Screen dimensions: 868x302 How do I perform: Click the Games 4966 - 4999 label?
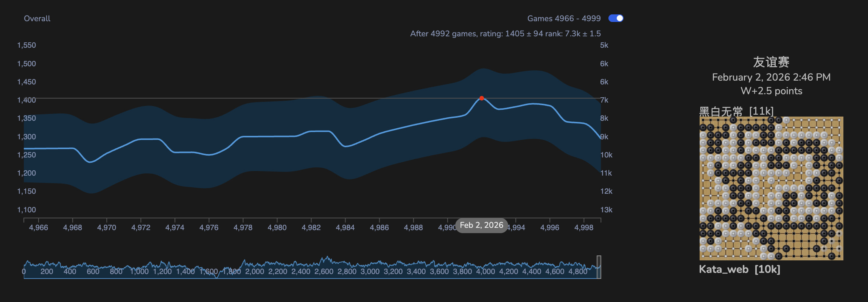564,19
